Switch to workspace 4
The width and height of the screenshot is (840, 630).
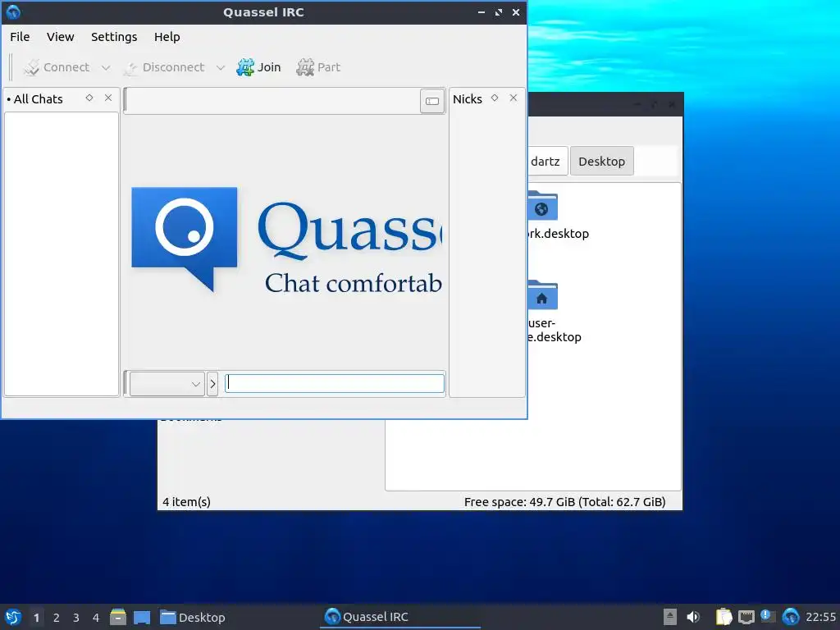click(96, 618)
